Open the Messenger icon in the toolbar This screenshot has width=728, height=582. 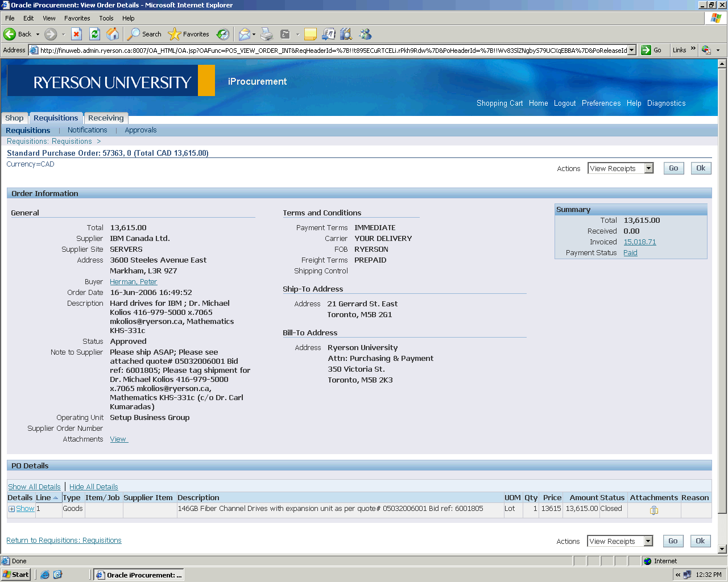365,34
